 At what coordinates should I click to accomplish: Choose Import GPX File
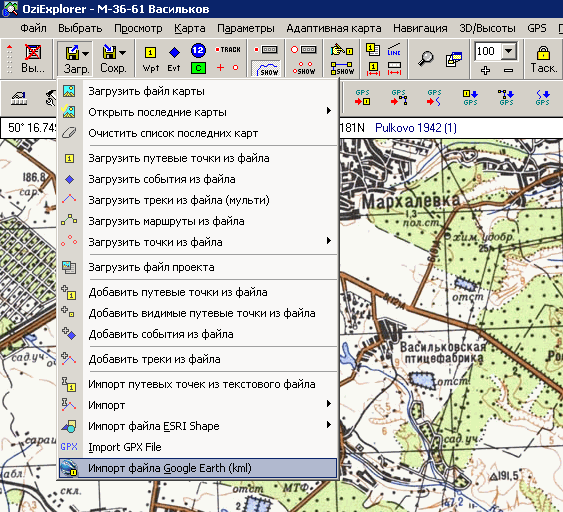coord(198,447)
